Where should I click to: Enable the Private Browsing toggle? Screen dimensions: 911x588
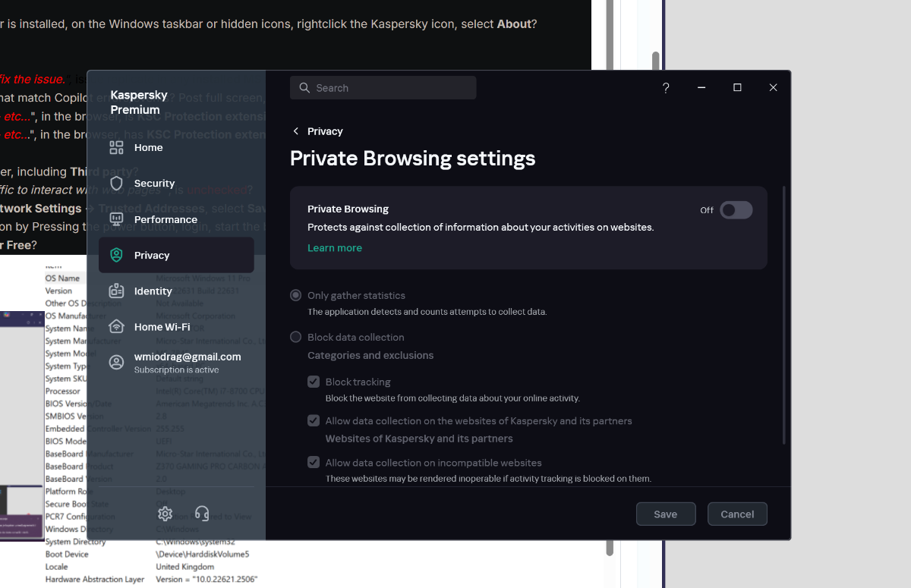tap(736, 210)
